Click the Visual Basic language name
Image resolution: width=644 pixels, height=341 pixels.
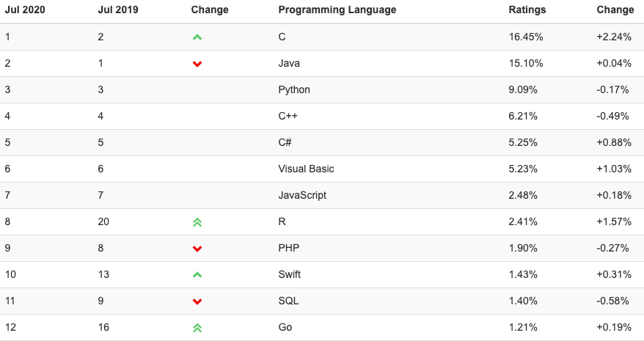(x=306, y=169)
